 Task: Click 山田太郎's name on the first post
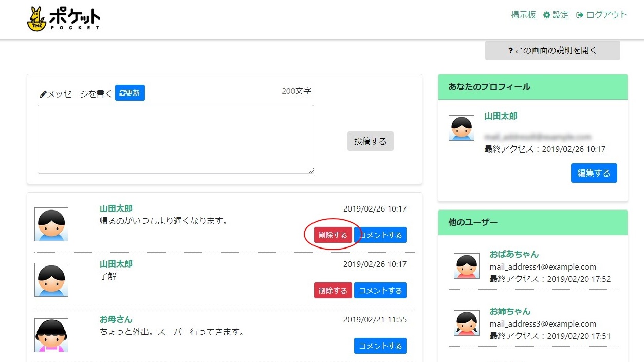click(116, 208)
